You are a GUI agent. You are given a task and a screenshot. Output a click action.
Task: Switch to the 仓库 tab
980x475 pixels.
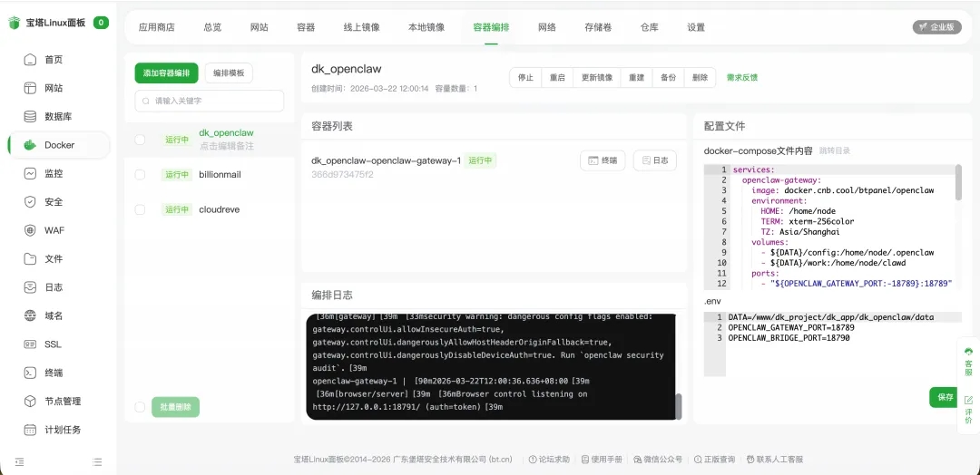pos(650,27)
